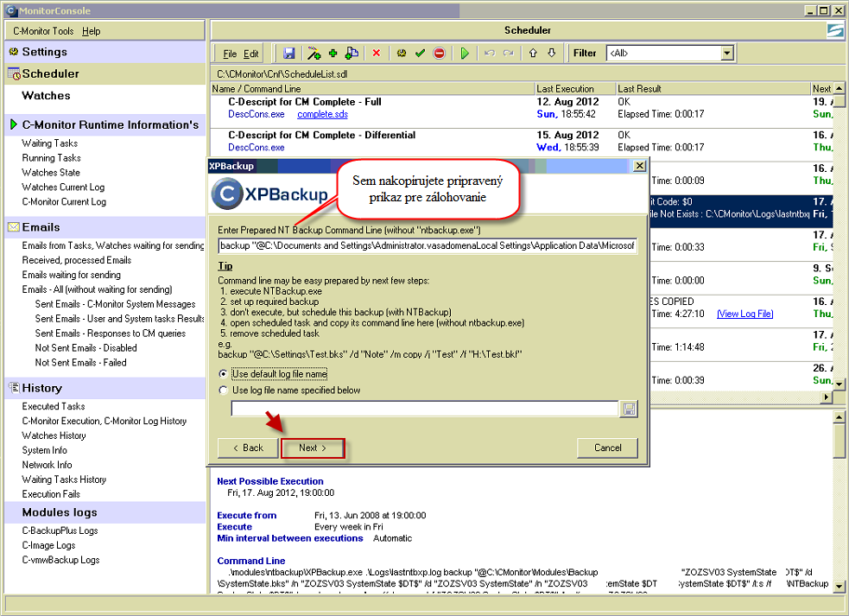Click the Save schedule list icon
849x616 pixels.
pyautogui.click(x=289, y=53)
